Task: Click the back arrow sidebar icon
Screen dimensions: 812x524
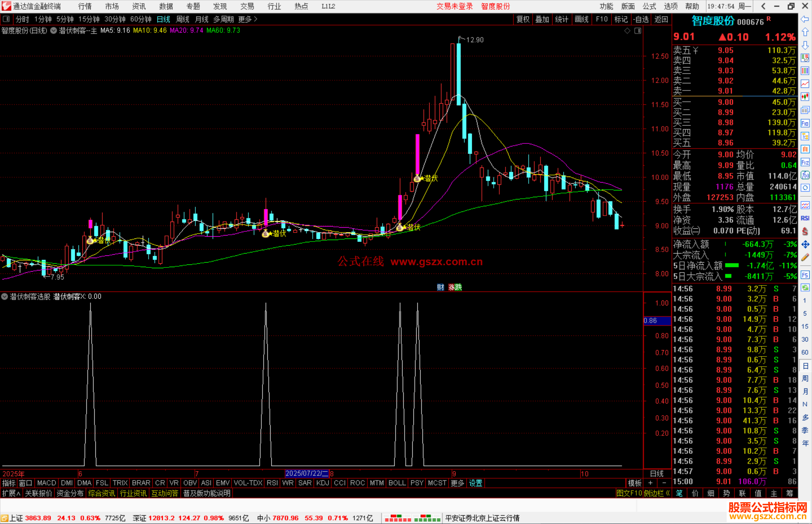Action: (805, 19)
